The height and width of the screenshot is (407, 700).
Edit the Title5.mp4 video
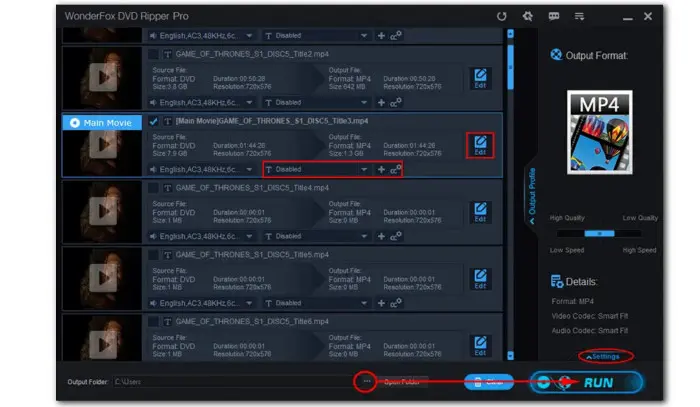tap(480, 279)
